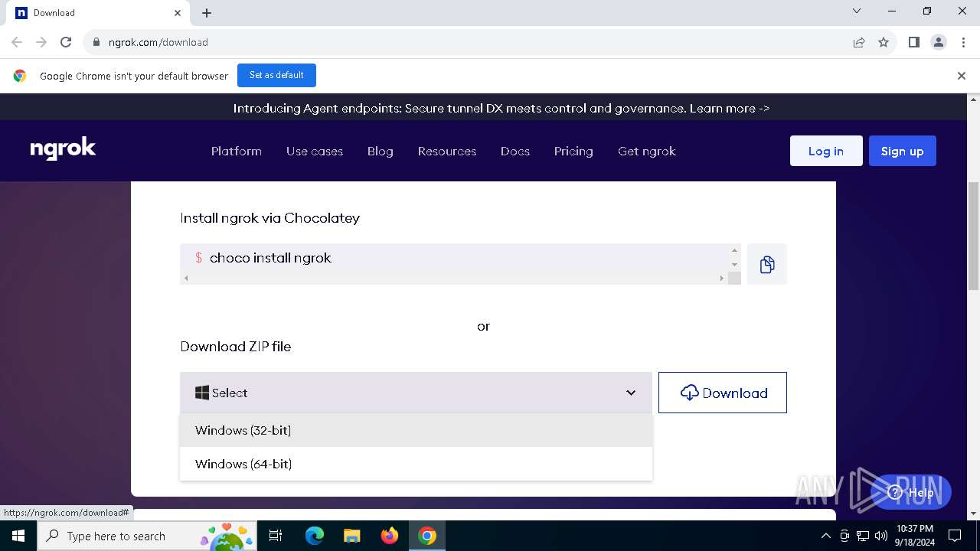The width and height of the screenshot is (980, 551).
Task: Open the Windows Start menu
Action: pos(18,536)
